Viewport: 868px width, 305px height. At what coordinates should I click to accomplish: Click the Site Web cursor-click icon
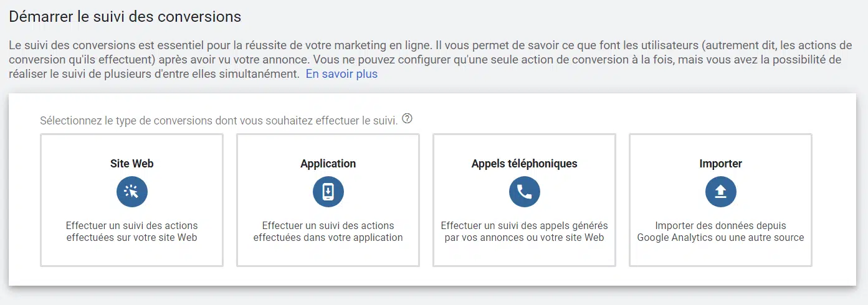[132, 192]
